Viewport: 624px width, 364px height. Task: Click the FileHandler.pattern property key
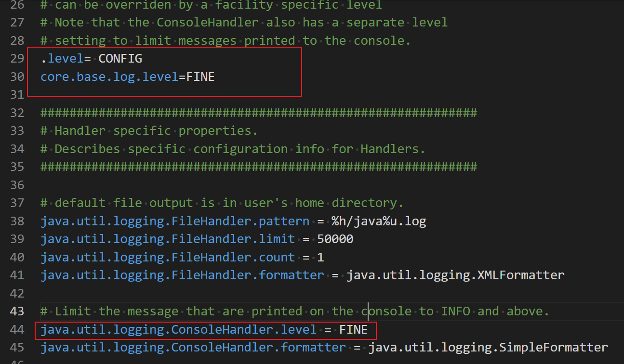(x=175, y=221)
